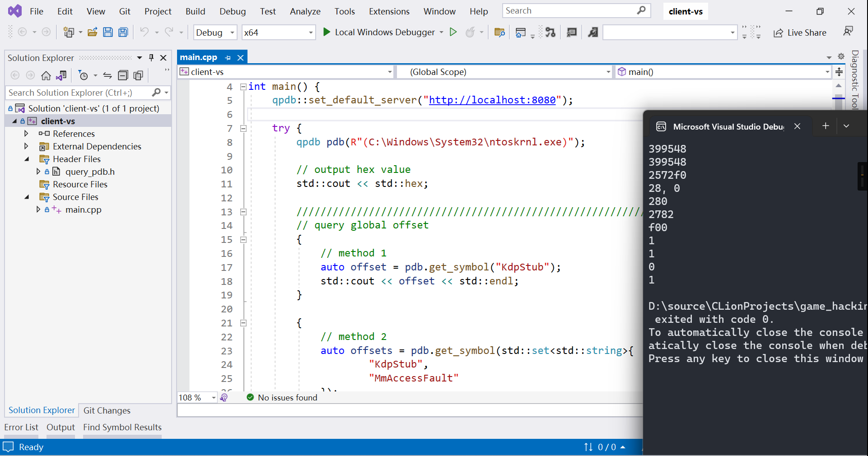Viewport: 868px width, 456px height.
Task: Toggle pin on the main.cpp tab
Action: (x=228, y=58)
